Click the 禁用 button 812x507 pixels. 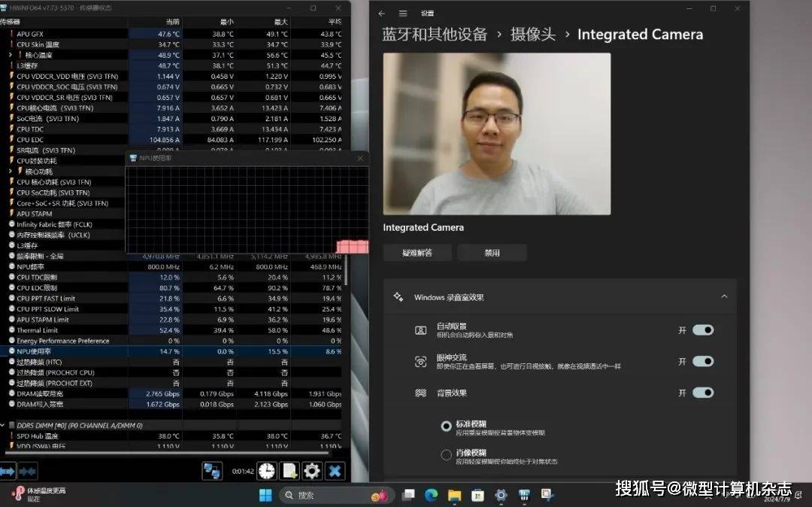point(492,253)
